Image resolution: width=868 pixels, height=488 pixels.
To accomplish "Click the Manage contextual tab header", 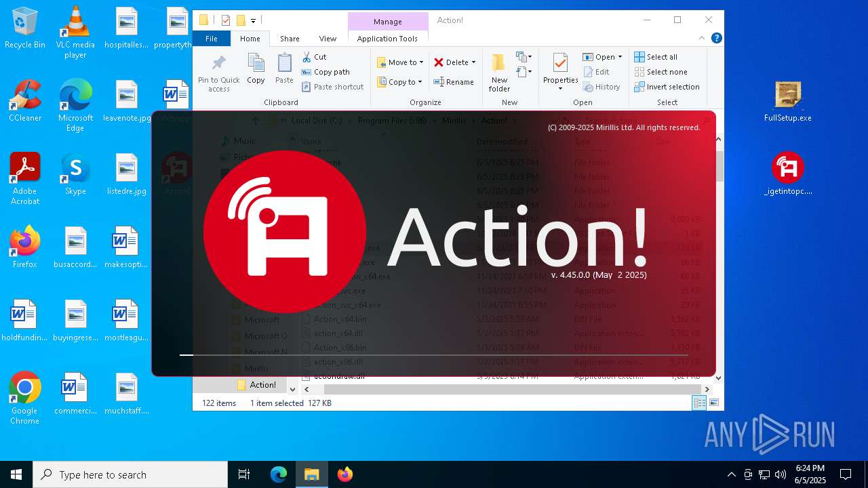I will [388, 22].
